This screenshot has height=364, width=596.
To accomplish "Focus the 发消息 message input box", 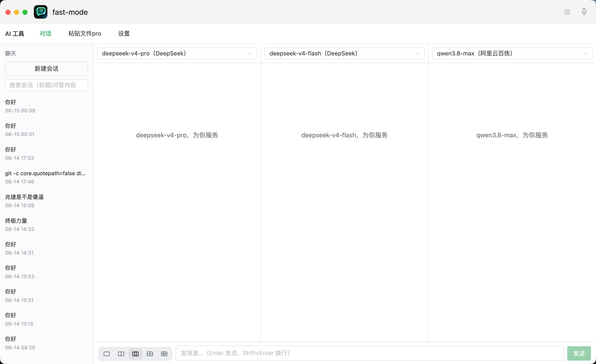I will [369, 353].
